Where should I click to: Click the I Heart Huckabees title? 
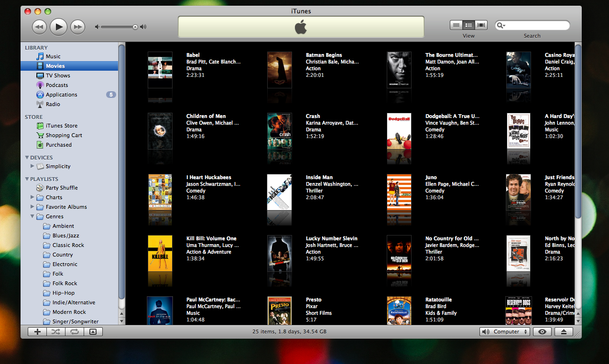coord(209,177)
